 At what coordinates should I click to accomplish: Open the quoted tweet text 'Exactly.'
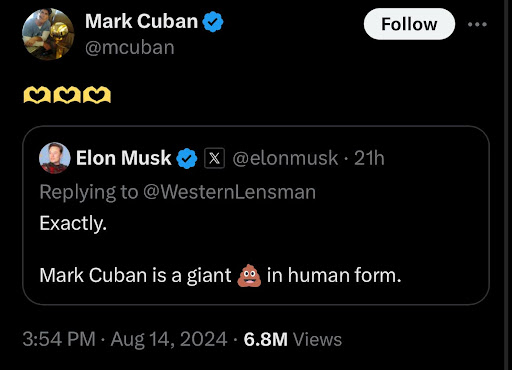click(73, 223)
